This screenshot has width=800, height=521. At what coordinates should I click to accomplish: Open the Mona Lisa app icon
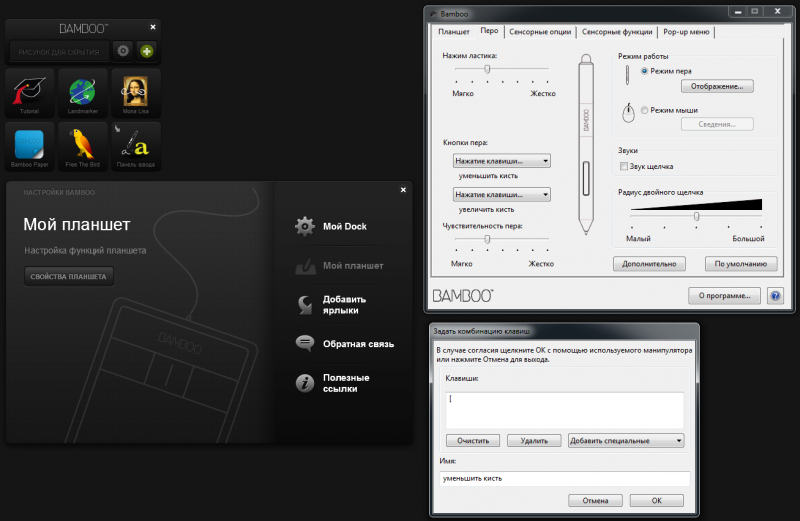click(136, 93)
